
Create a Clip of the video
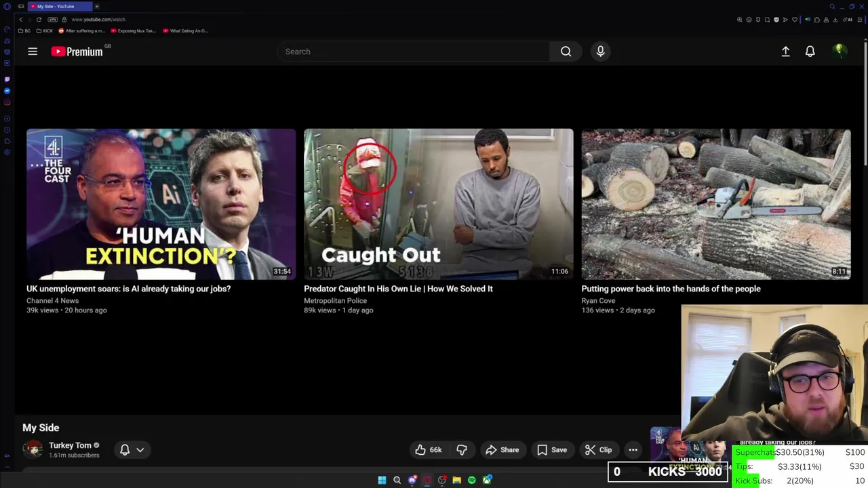[599, 450]
